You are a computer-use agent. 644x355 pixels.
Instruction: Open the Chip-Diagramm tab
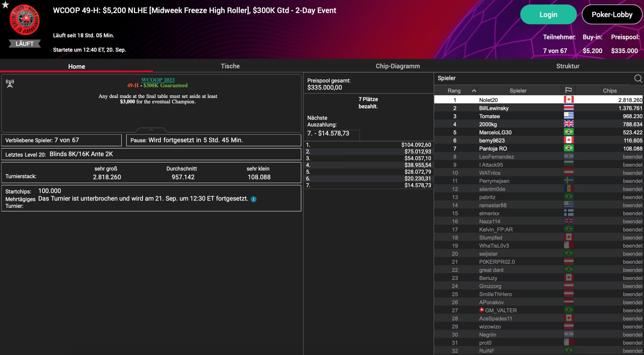(397, 66)
